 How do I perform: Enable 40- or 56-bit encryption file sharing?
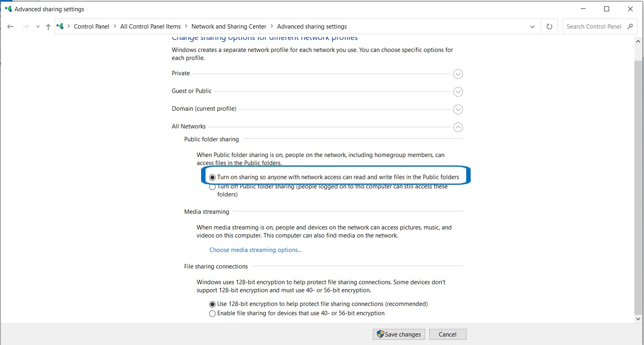click(212, 314)
